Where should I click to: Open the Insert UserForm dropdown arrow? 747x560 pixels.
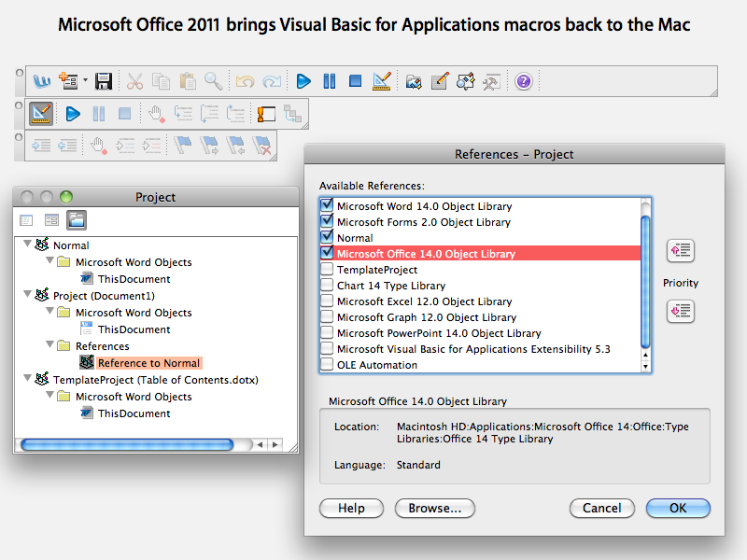85,80
